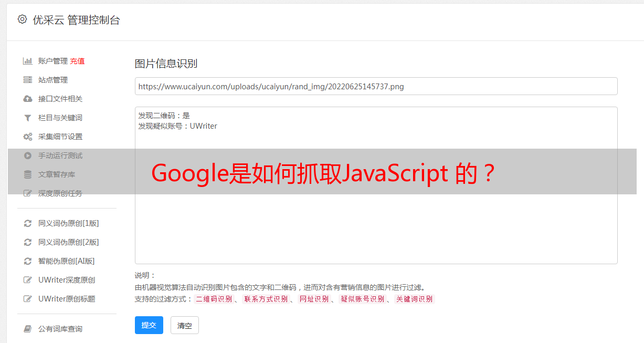Image resolution: width=644 pixels, height=343 pixels.
Task: Click the 联系方式识别 tag
Action: [266, 299]
